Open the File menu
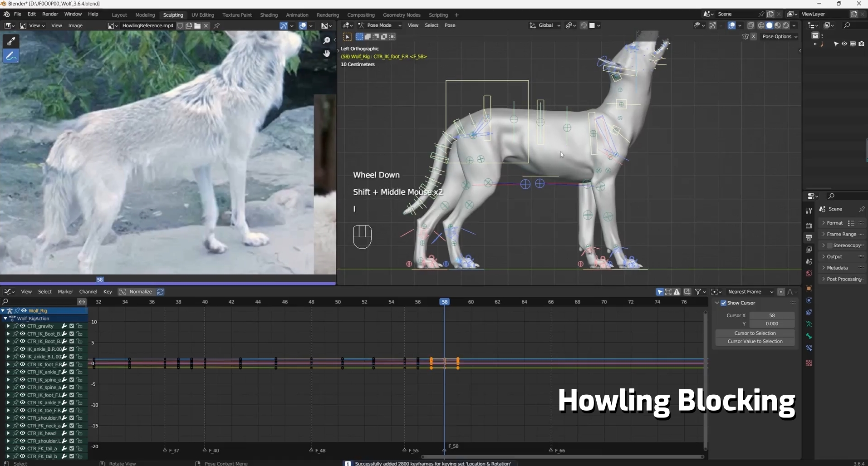This screenshot has width=868, height=466. 18,14
